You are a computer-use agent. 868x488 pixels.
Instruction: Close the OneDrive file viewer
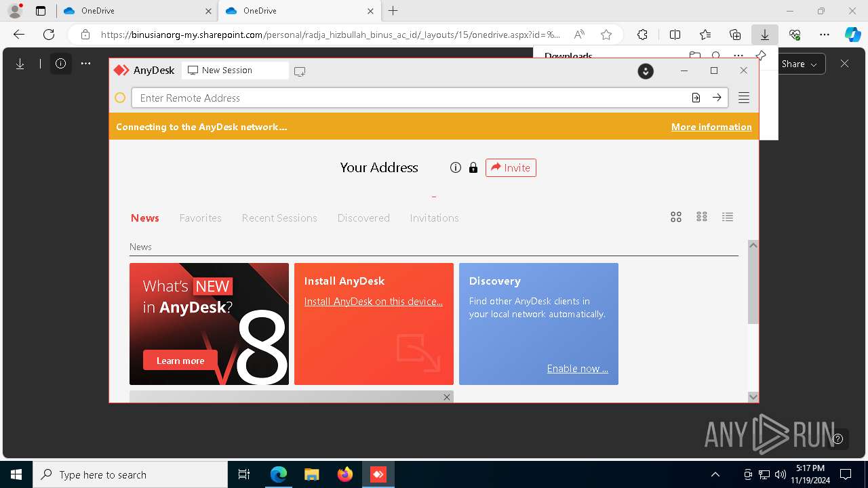[844, 64]
